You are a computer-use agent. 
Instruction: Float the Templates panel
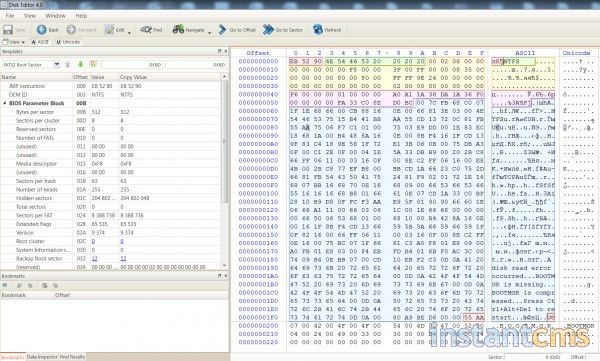pyautogui.click(x=219, y=51)
